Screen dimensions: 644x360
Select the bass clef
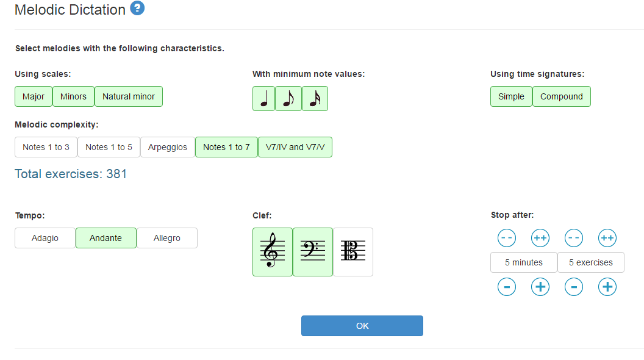coord(313,252)
